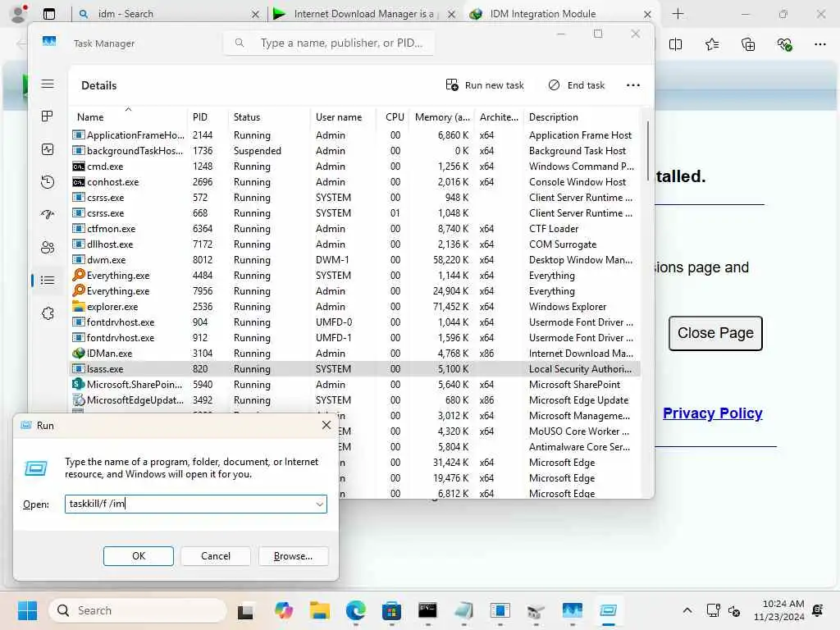Close the Run dialog with X
This screenshot has width=840, height=630.
326,426
